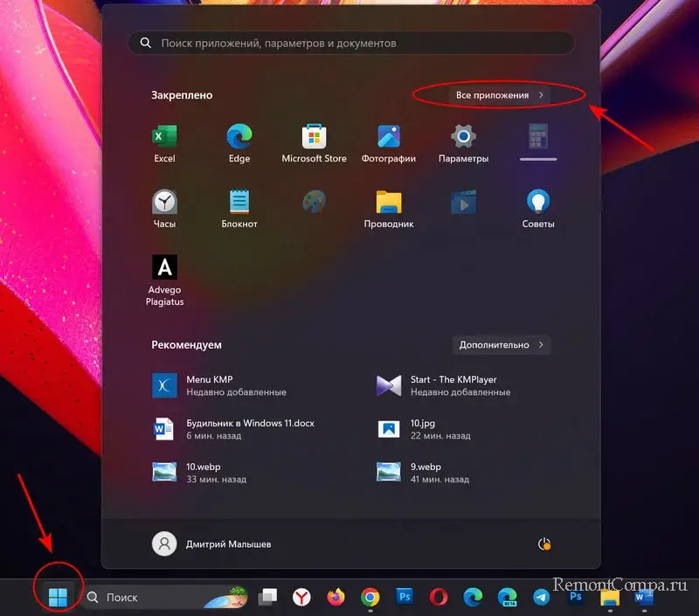699x616 pixels.
Task: Open Параметры settings app
Action: pos(463,143)
